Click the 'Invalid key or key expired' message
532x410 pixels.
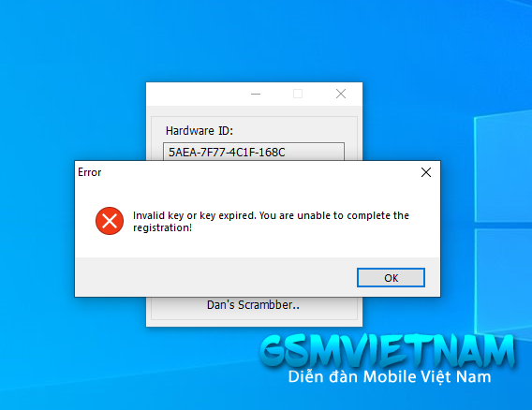[271, 222]
